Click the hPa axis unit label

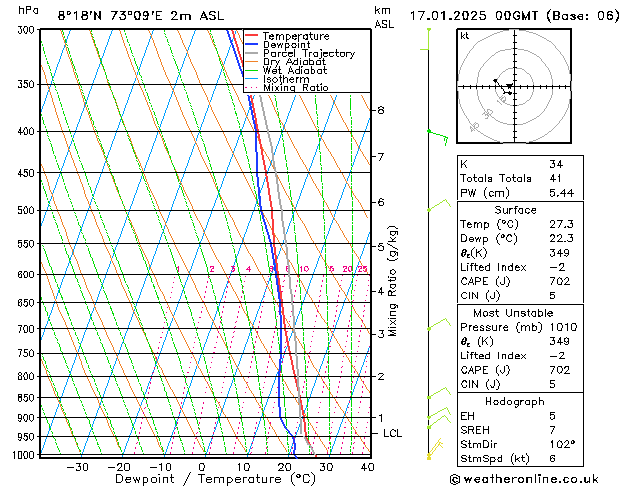[28, 10]
